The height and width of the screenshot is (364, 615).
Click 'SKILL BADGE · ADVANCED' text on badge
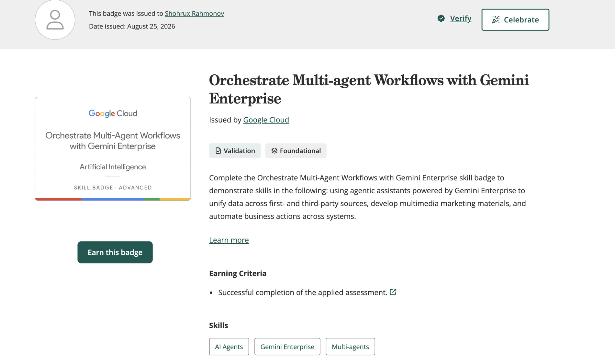coord(113,187)
